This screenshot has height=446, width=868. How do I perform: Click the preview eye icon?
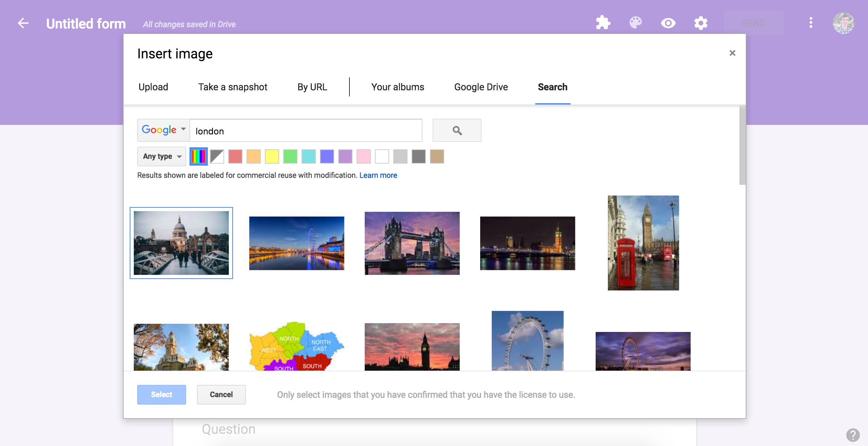click(x=668, y=23)
